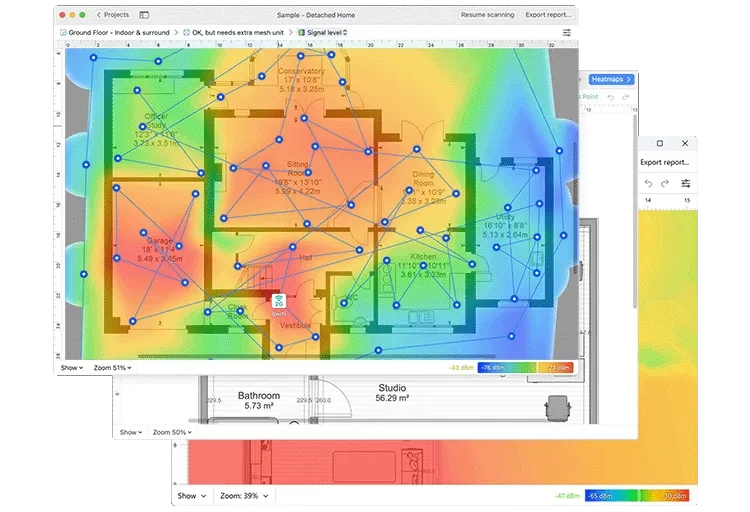Select the survey point next to WC label
This screenshot has width=750, height=512.
344,303
